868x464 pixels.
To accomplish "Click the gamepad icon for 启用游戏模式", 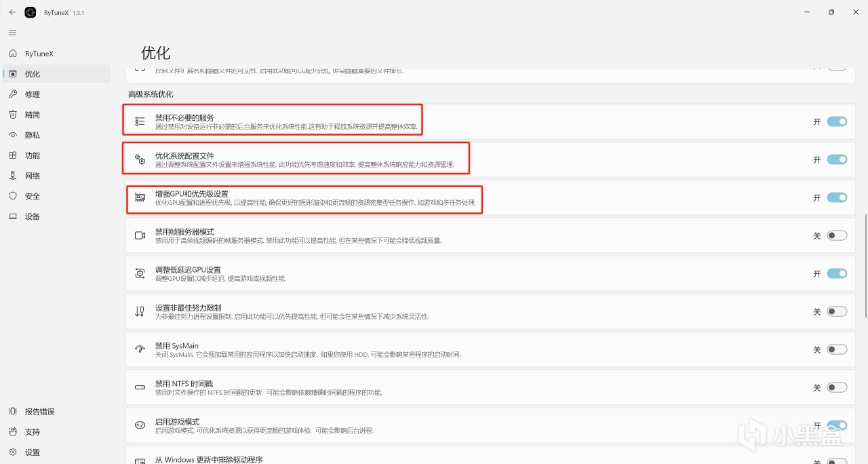I will coord(140,425).
